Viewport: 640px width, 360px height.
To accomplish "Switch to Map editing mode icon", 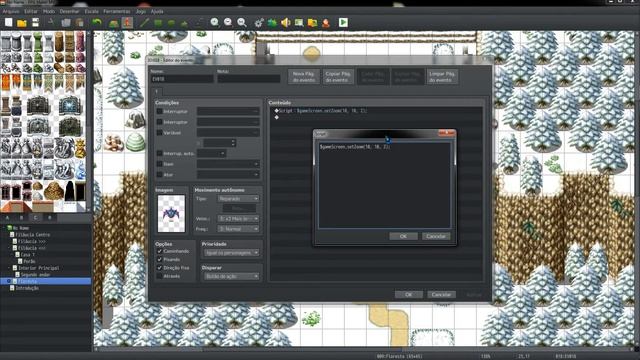I will [x=113, y=22].
